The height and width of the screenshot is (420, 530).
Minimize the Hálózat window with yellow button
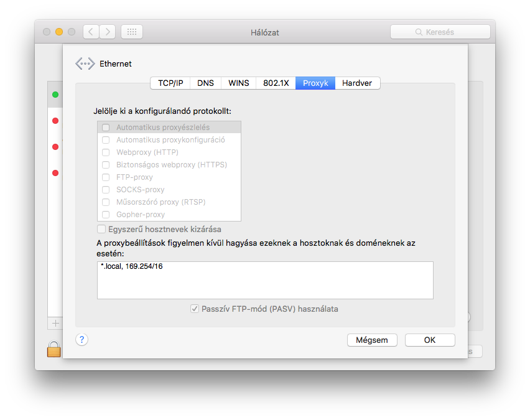tap(59, 32)
